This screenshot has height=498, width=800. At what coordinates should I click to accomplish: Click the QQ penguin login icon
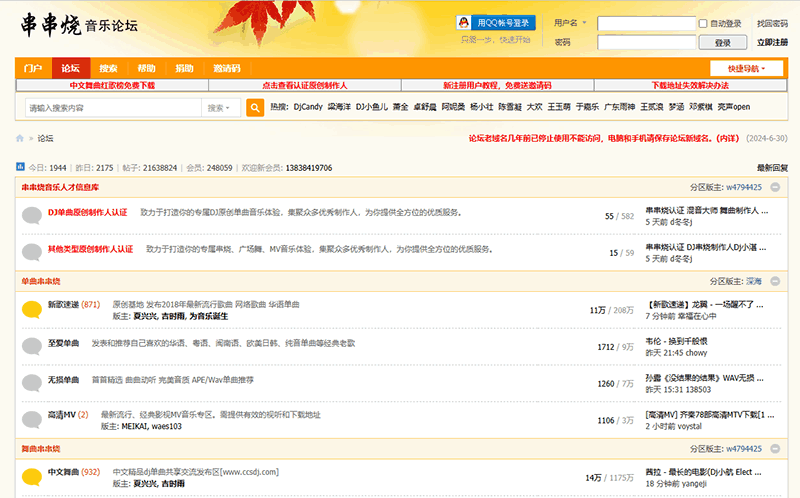pos(463,22)
